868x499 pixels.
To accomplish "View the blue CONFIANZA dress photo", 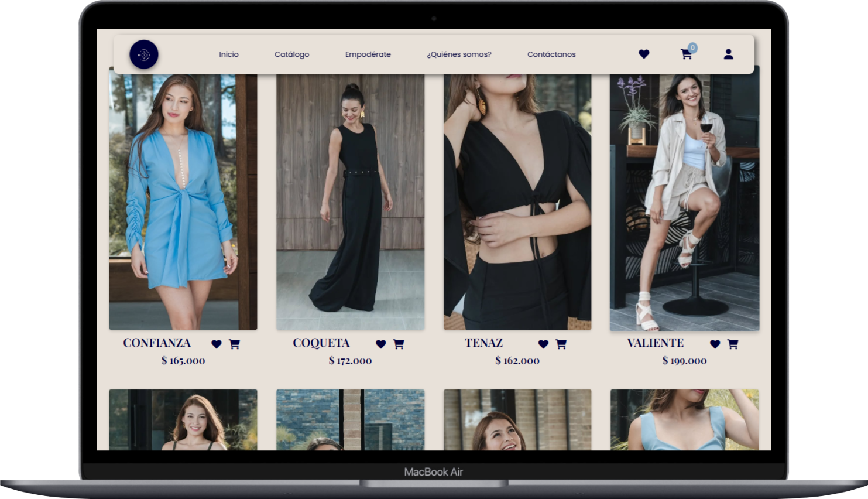I will [183, 202].
